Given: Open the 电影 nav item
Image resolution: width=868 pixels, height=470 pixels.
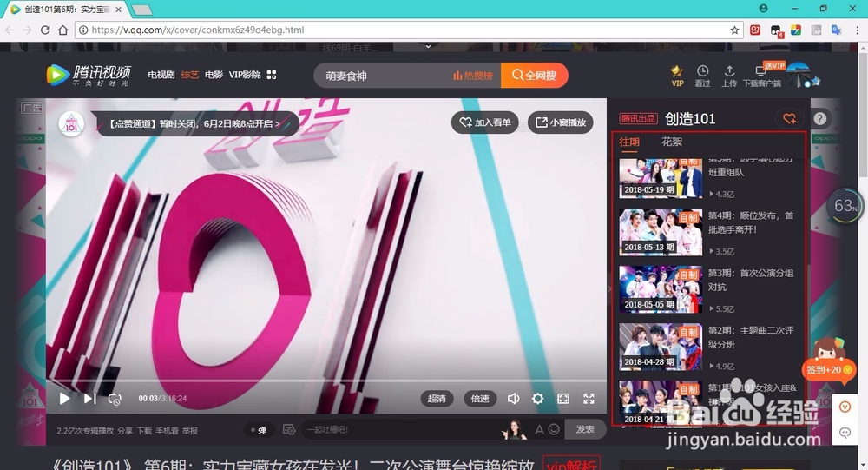Looking at the screenshot, I should pyautogui.click(x=214, y=75).
